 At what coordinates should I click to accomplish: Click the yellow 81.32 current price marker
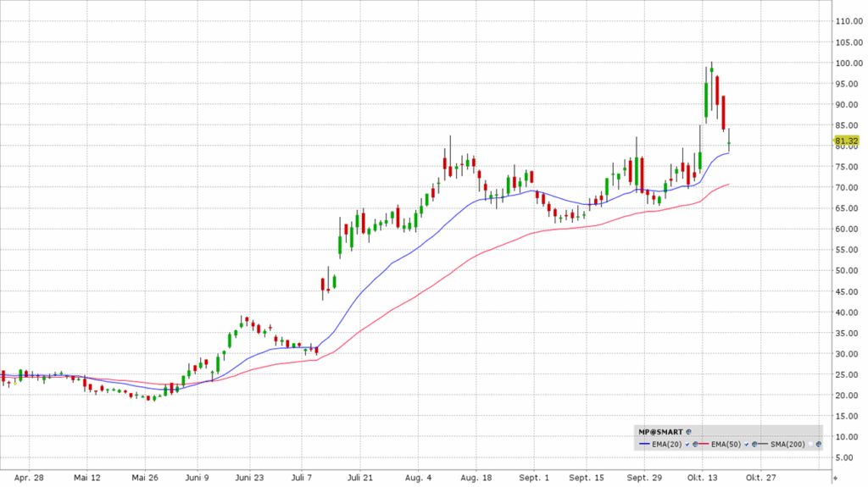(x=846, y=141)
